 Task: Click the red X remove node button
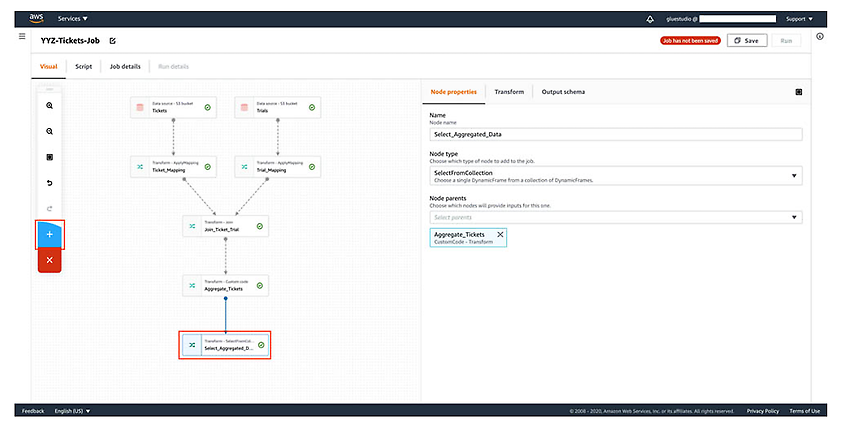[x=49, y=260]
